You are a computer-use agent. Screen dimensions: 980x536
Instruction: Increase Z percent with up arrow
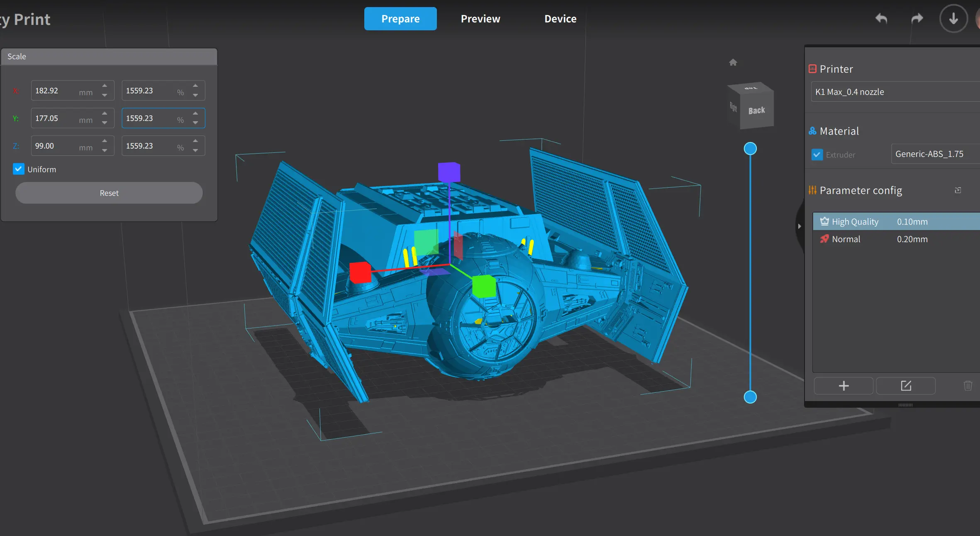pyautogui.click(x=195, y=141)
